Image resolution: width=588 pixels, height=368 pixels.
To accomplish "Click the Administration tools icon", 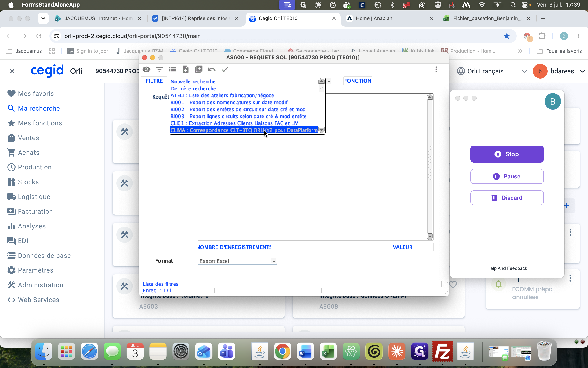I will coord(11,285).
